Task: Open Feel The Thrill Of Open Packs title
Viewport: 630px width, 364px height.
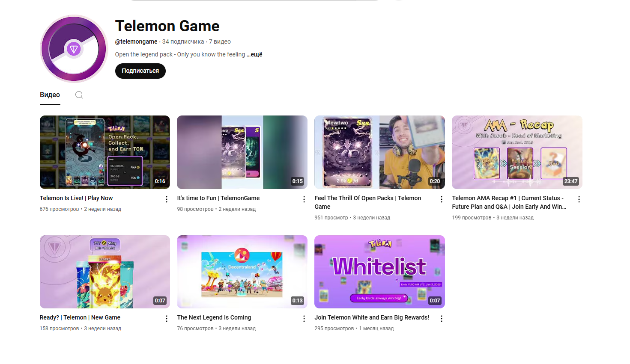Action: click(367, 202)
